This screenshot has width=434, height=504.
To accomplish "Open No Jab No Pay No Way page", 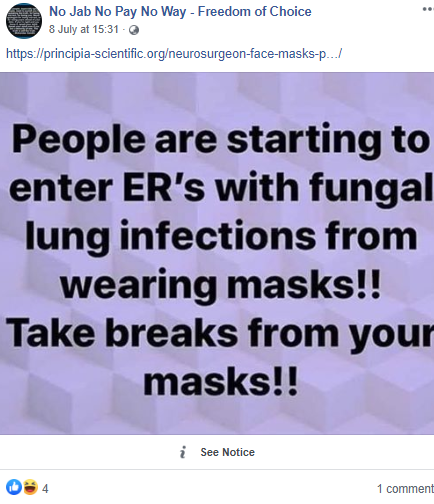I will pos(118,11).
